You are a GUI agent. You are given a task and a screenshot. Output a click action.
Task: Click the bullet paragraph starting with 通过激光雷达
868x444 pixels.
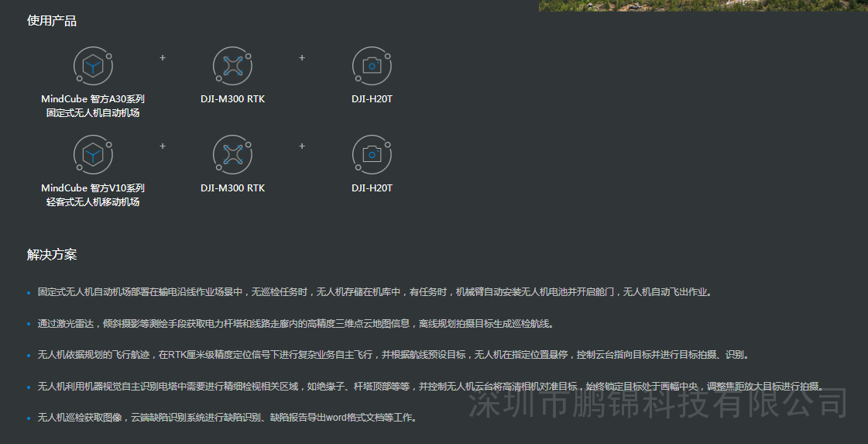296,324
